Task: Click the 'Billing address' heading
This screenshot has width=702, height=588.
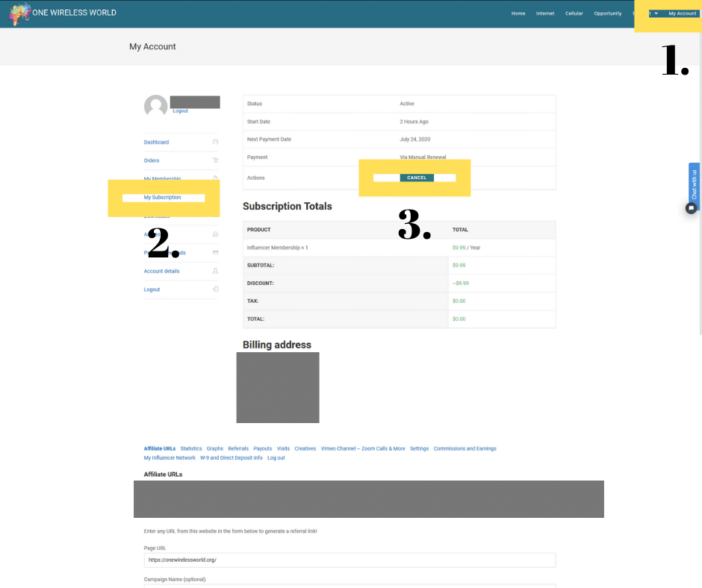Action: pyautogui.click(x=276, y=345)
